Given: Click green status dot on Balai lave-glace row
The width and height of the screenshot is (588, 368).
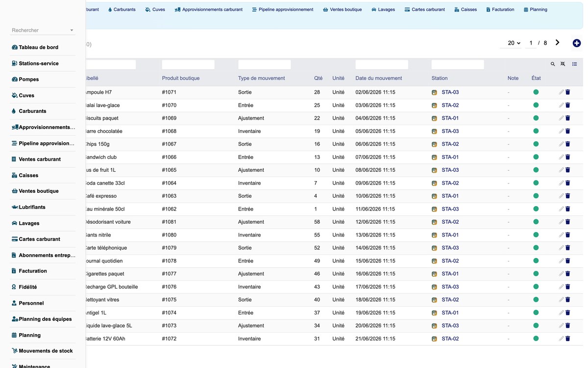Looking at the screenshot, I should click(x=536, y=105).
